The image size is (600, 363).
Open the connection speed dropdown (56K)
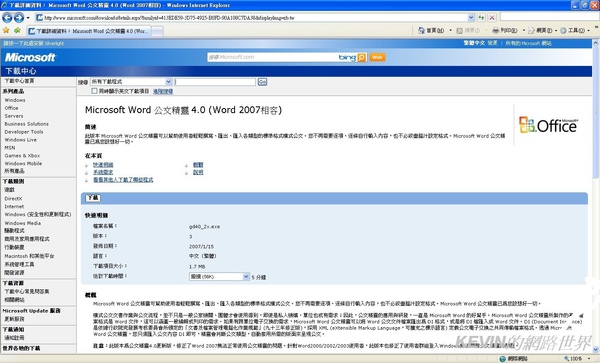[219, 277]
